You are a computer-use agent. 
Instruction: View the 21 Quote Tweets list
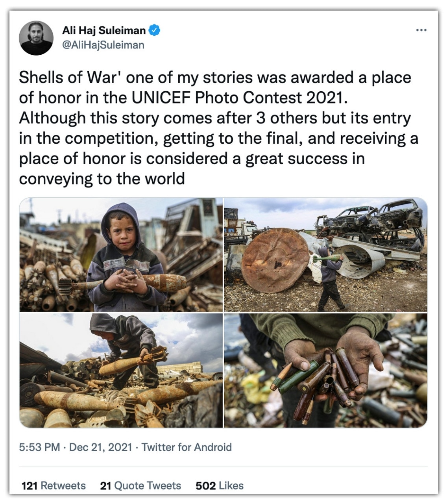[x=140, y=485]
